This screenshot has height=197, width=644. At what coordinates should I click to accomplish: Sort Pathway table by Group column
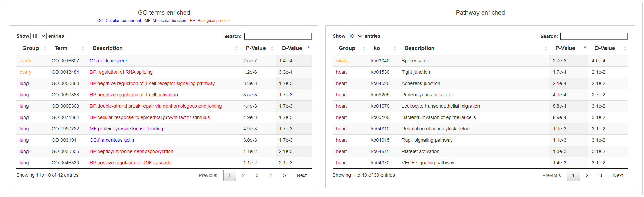pos(350,48)
